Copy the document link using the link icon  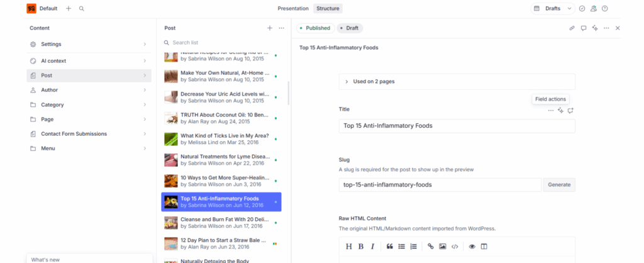tap(572, 28)
